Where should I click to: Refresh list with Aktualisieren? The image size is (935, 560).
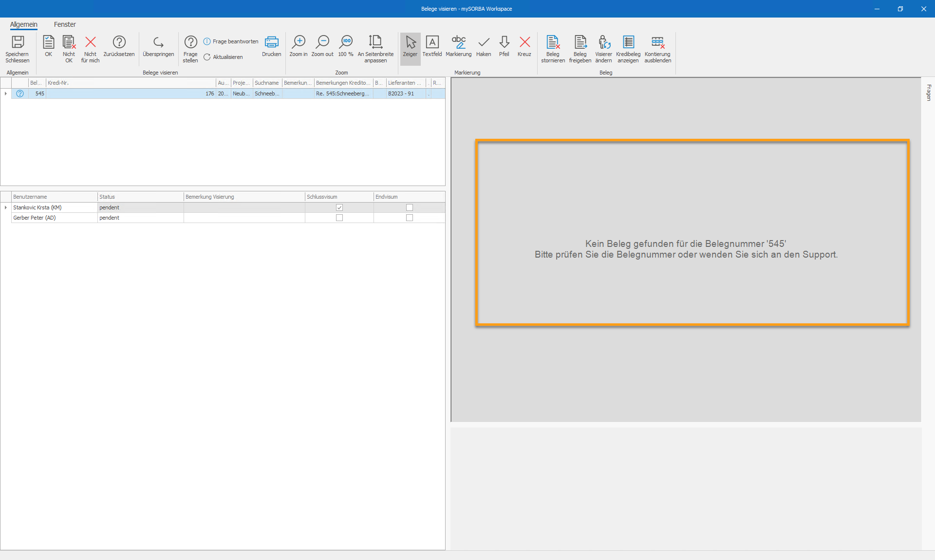(x=223, y=57)
